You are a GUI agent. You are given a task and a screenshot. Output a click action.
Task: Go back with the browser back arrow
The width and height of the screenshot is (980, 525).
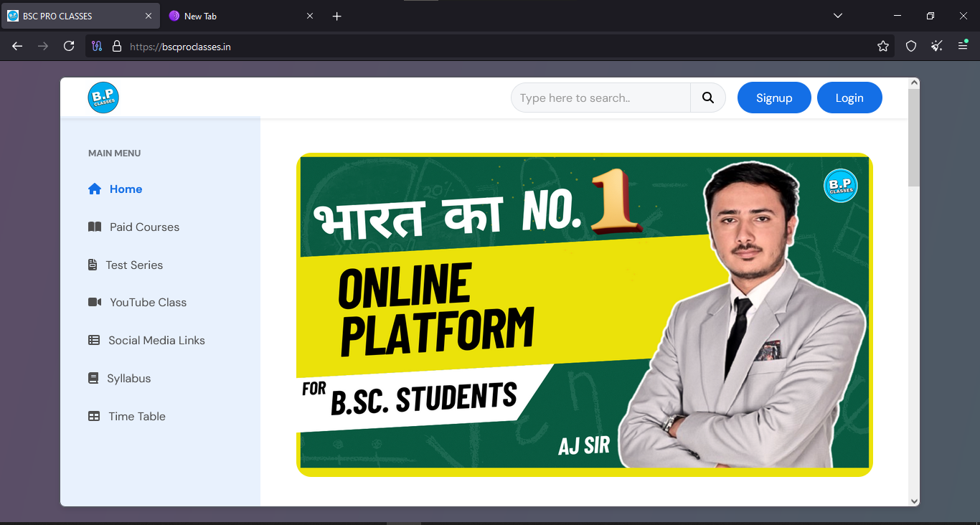pyautogui.click(x=17, y=46)
